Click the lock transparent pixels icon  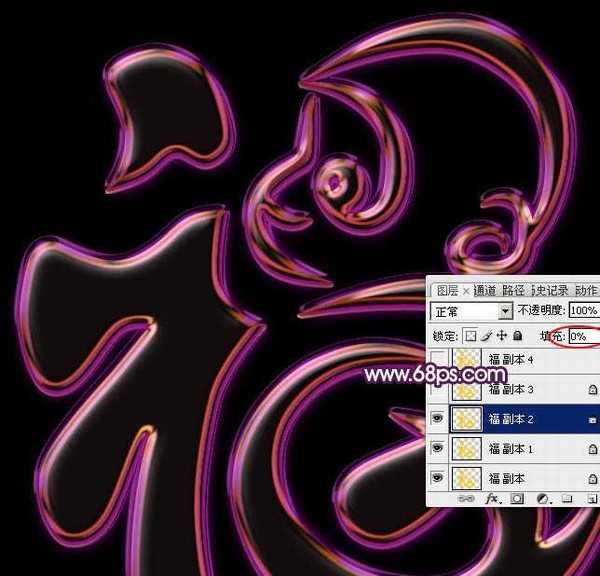471,336
